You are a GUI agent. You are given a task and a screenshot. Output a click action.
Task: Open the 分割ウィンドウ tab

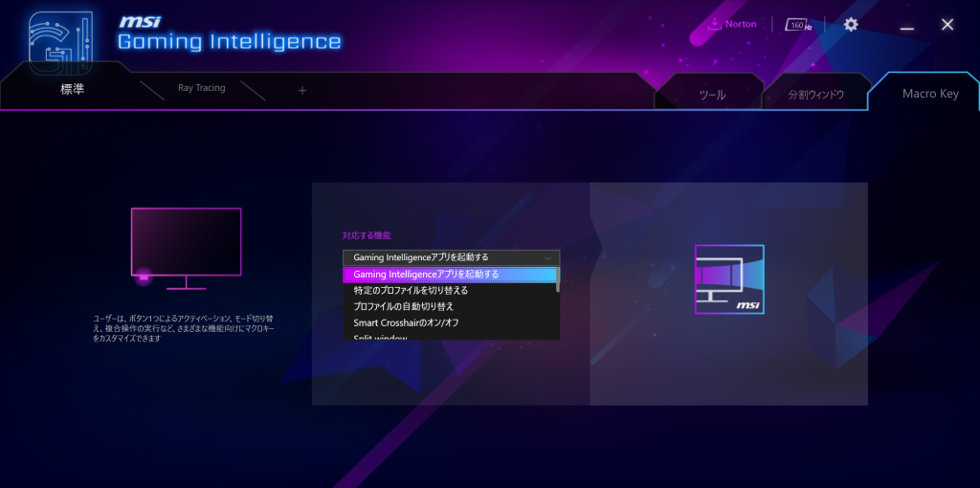(816, 95)
